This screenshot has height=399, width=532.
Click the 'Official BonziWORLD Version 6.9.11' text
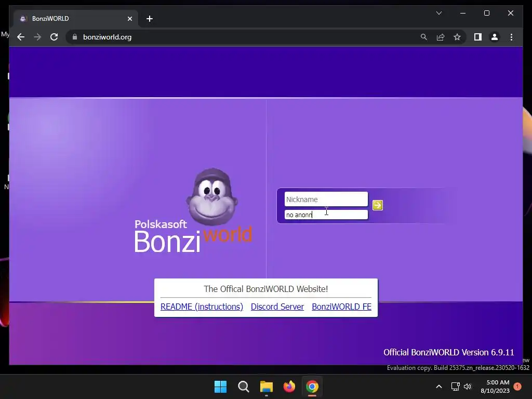tap(448, 352)
